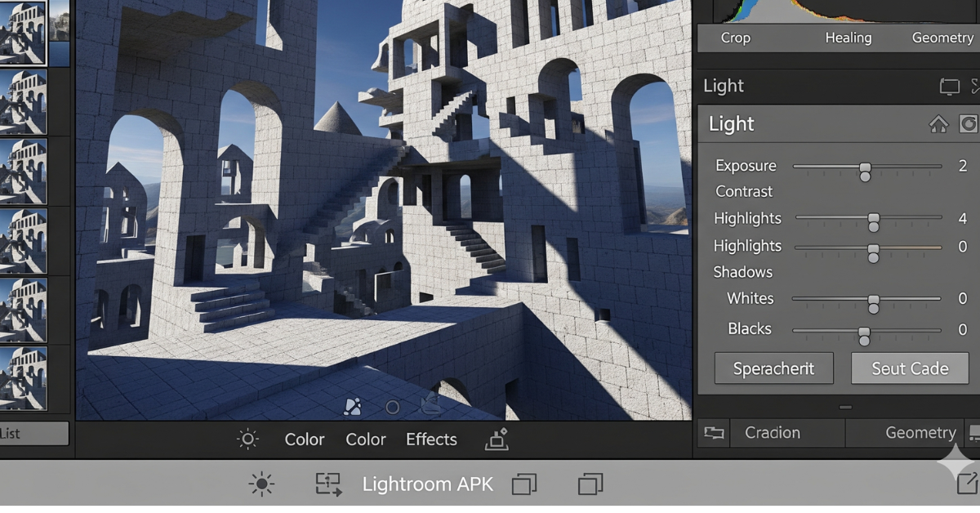This screenshot has width=980, height=513.
Task: Click the reset rotation icon in the Light panel
Action: click(969, 123)
